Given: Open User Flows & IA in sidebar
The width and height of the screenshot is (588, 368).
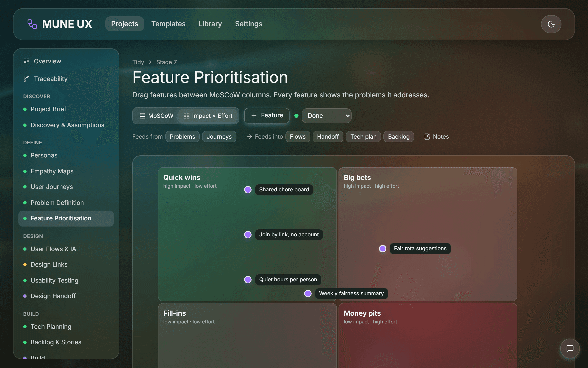Looking at the screenshot, I should click(66, 249).
